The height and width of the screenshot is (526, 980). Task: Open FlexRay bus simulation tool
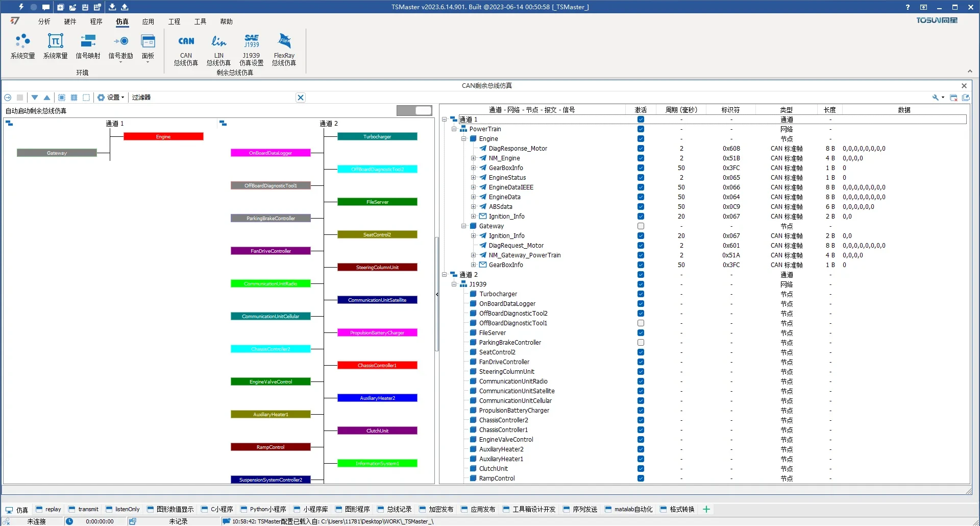tap(284, 50)
